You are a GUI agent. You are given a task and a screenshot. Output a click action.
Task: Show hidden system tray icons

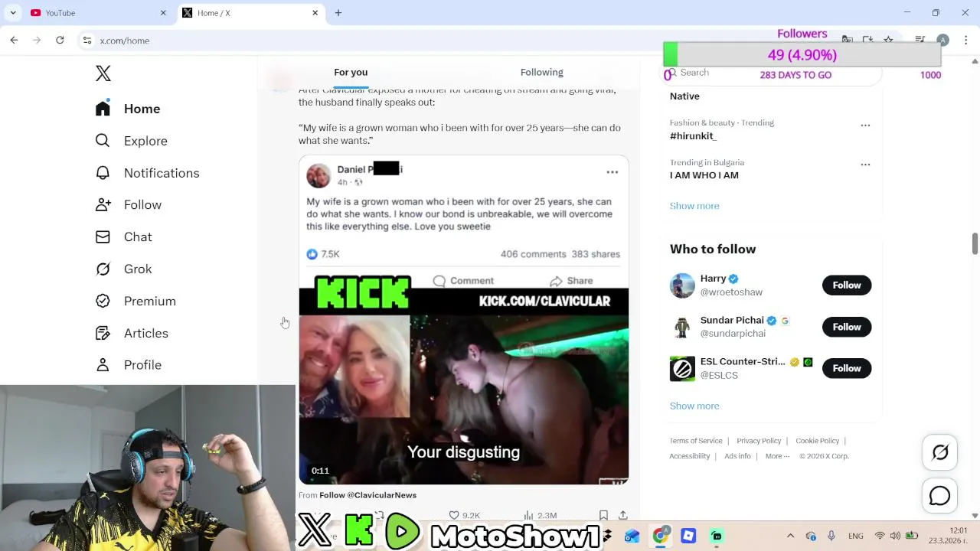coord(790,536)
